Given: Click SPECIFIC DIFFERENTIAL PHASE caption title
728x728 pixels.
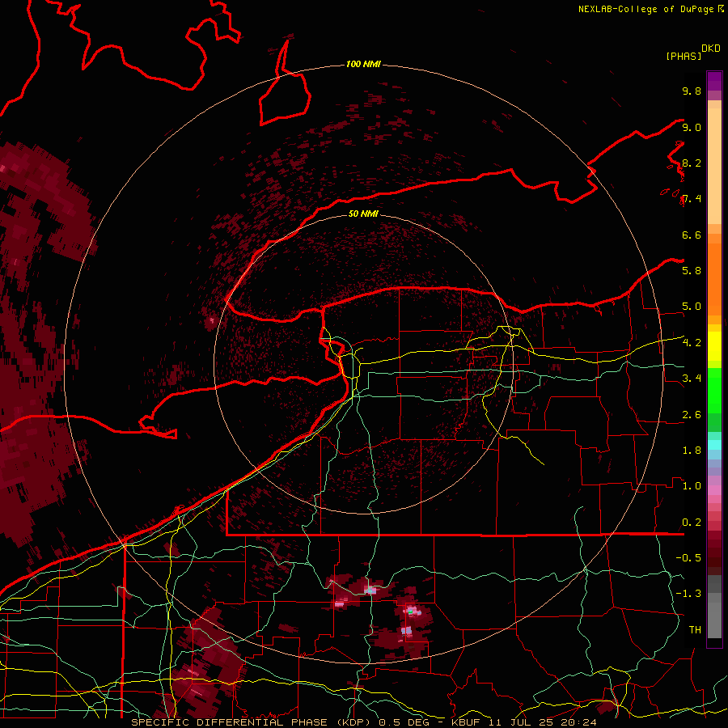Looking at the screenshot, I should click(x=231, y=722).
